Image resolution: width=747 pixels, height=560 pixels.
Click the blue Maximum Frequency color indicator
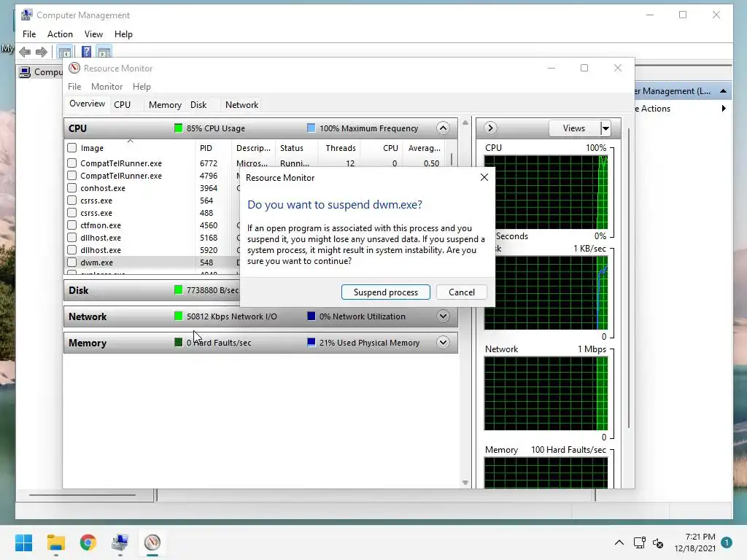[x=311, y=128]
